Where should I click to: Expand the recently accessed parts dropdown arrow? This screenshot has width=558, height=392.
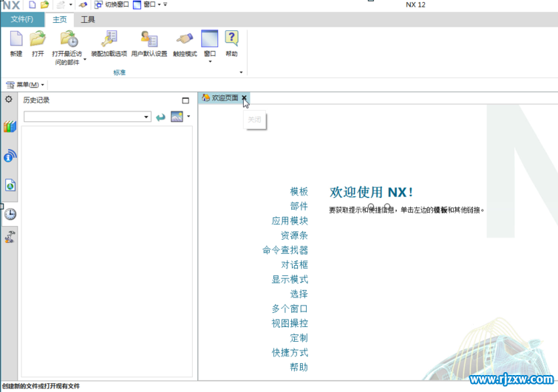85,60
